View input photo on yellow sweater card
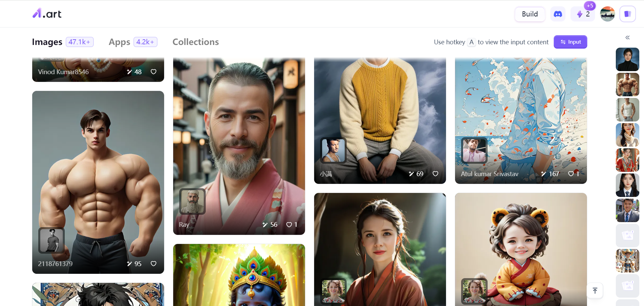The width and height of the screenshot is (644, 306). pyautogui.click(x=333, y=150)
